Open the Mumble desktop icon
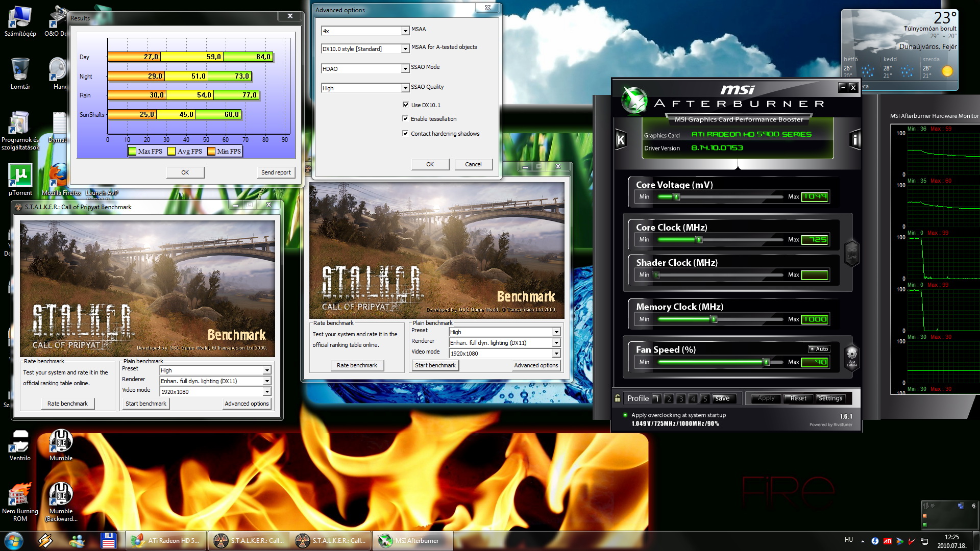The image size is (980, 551). point(61,445)
